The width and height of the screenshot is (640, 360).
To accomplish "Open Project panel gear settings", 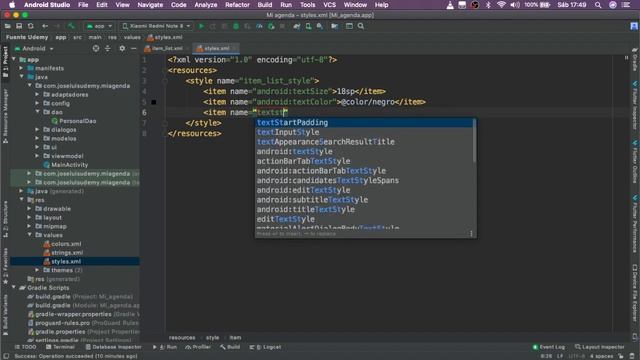I will point(122,49).
